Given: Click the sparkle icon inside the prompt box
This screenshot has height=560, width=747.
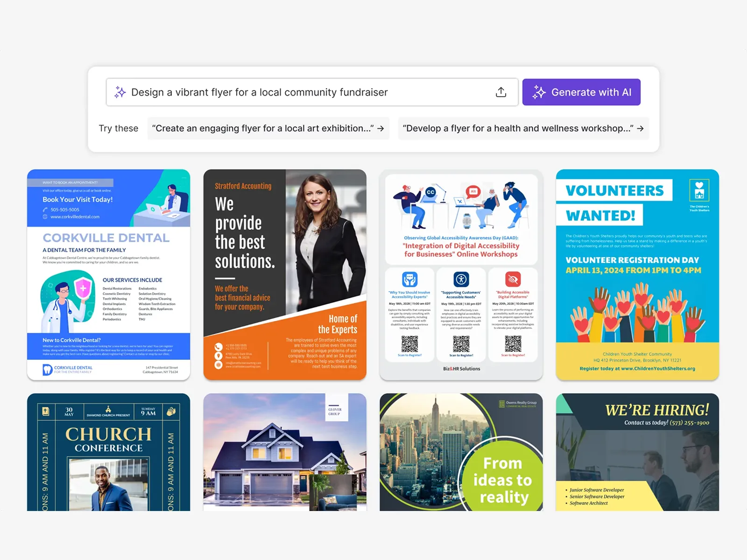Looking at the screenshot, I should coord(120,92).
